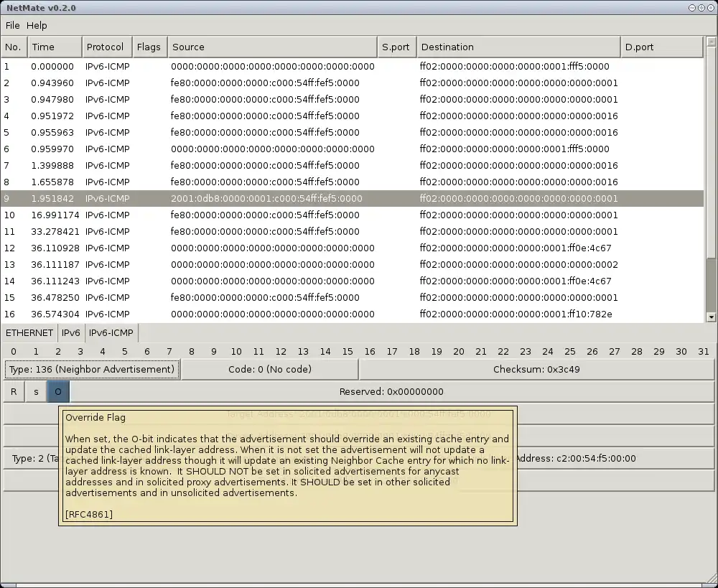Toggle the O override flag bit
This screenshot has width=718, height=588.
pyautogui.click(x=58, y=391)
